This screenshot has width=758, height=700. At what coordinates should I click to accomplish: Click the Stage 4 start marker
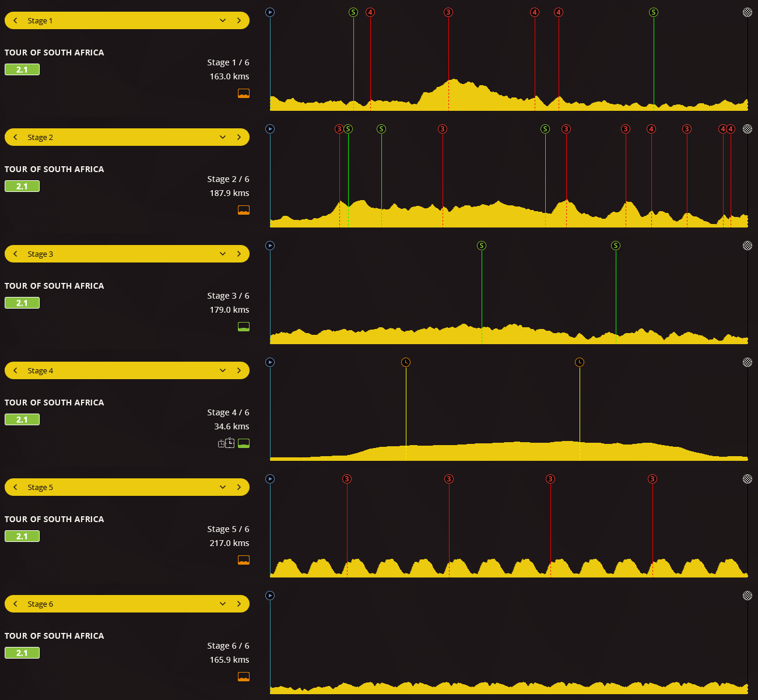(270, 362)
